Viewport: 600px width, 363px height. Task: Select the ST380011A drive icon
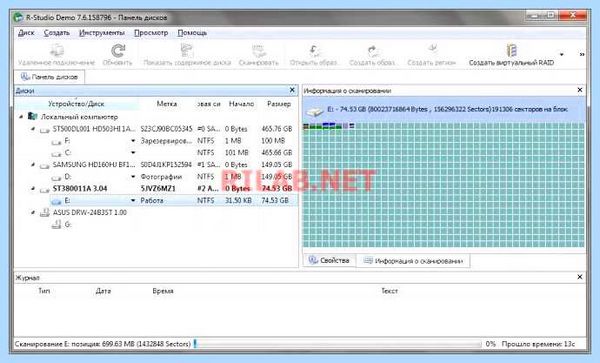[45, 190]
